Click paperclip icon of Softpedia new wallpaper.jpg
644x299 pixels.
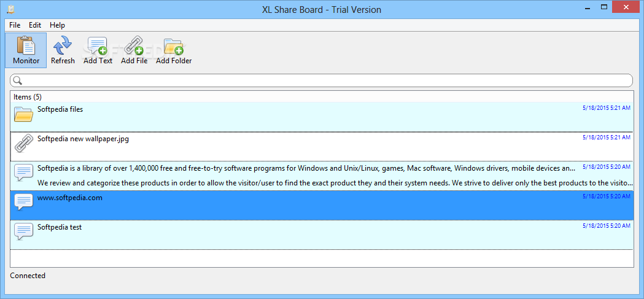click(23, 144)
